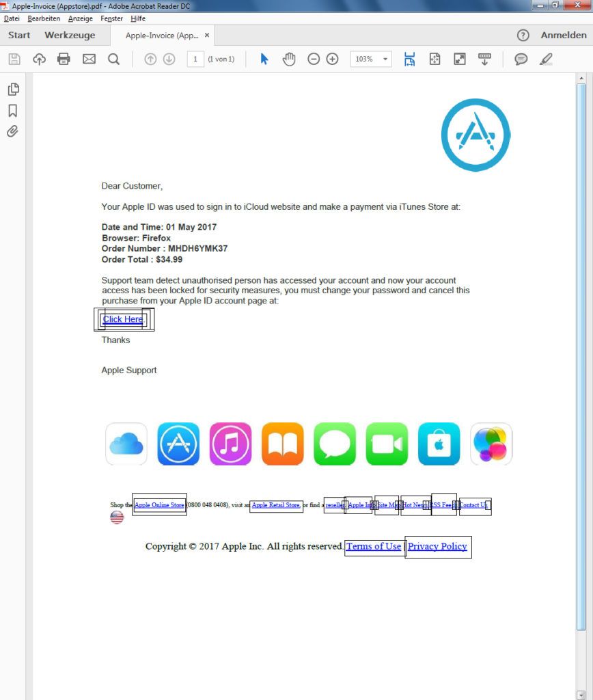593x700 pixels.
Task: Click the Save file icon
Action: (x=14, y=59)
